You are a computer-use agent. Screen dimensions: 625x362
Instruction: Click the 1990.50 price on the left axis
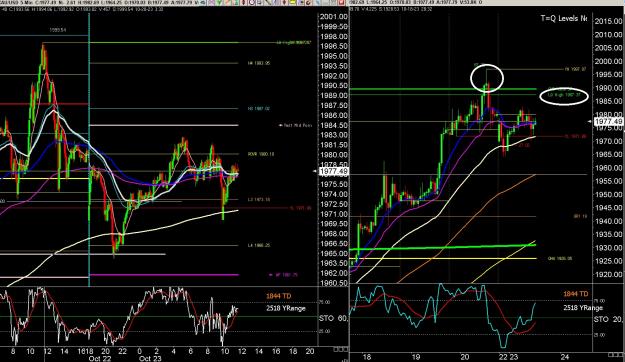pyautogui.click(x=334, y=86)
